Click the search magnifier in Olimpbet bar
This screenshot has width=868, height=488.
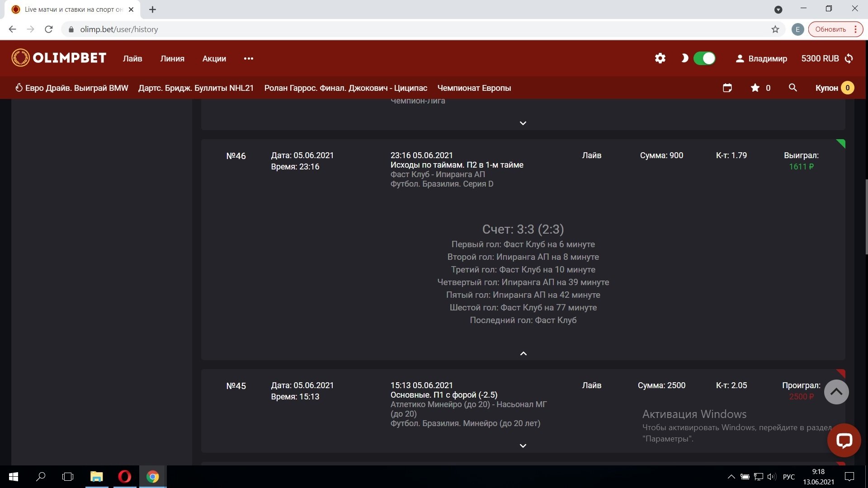coord(793,88)
